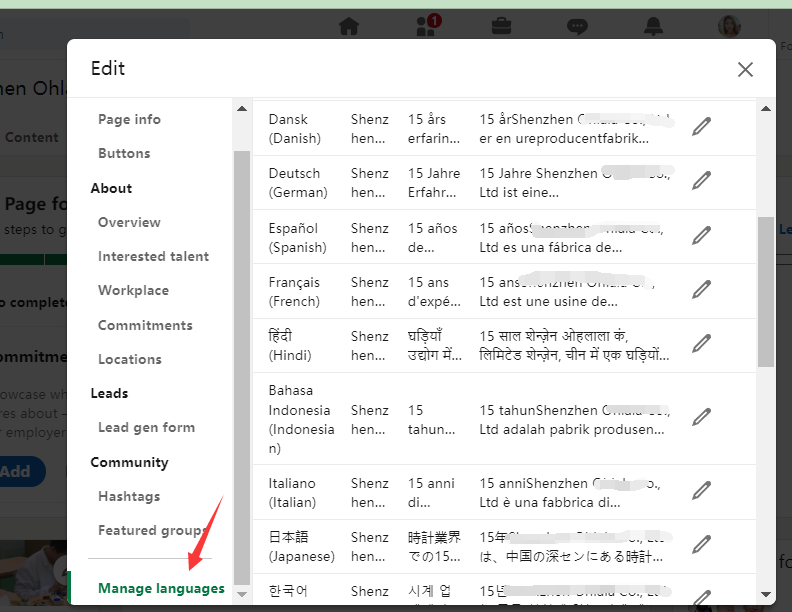Open the Page info section

(129, 120)
